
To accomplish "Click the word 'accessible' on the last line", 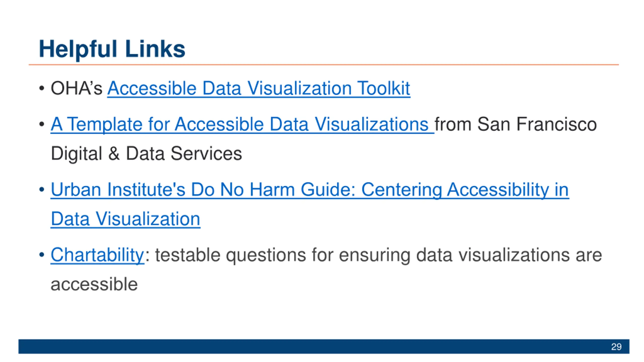I will pyautogui.click(x=94, y=284).
